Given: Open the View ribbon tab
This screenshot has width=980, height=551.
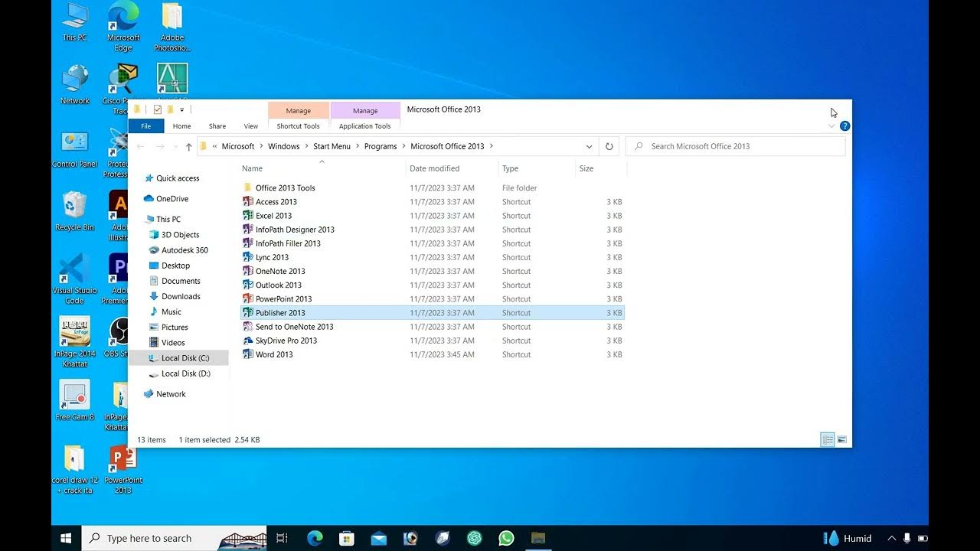Looking at the screenshot, I should pyautogui.click(x=251, y=126).
